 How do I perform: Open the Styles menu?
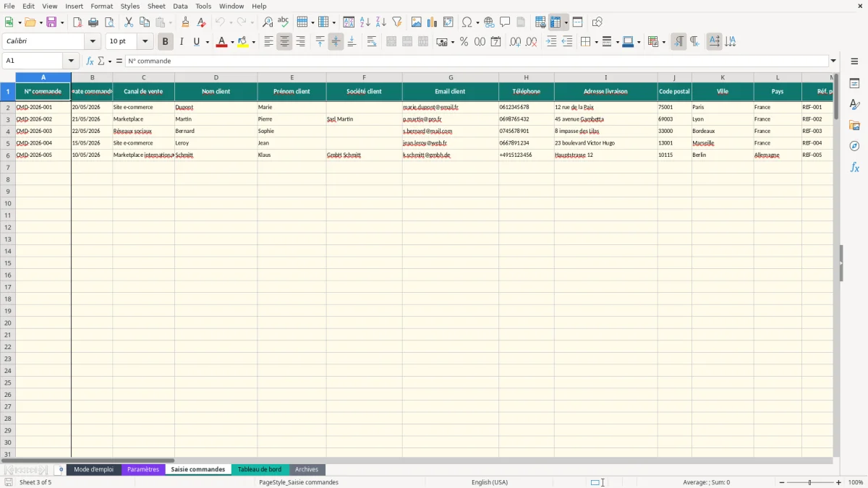point(130,6)
